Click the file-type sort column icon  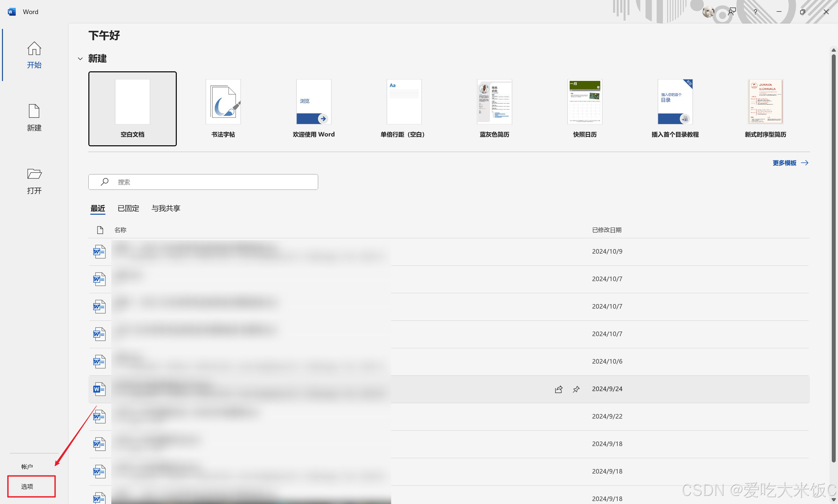pyautogui.click(x=100, y=230)
